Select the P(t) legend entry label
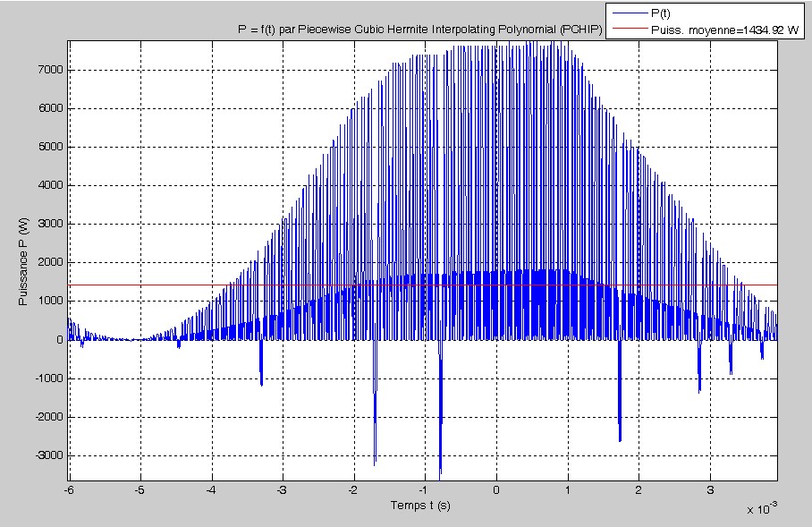This screenshot has height=527, width=812. [661, 13]
